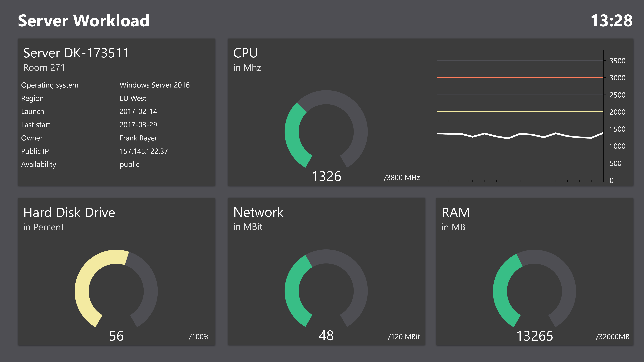Select the owner name Frank Bayer
The image size is (644, 362).
click(x=139, y=138)
